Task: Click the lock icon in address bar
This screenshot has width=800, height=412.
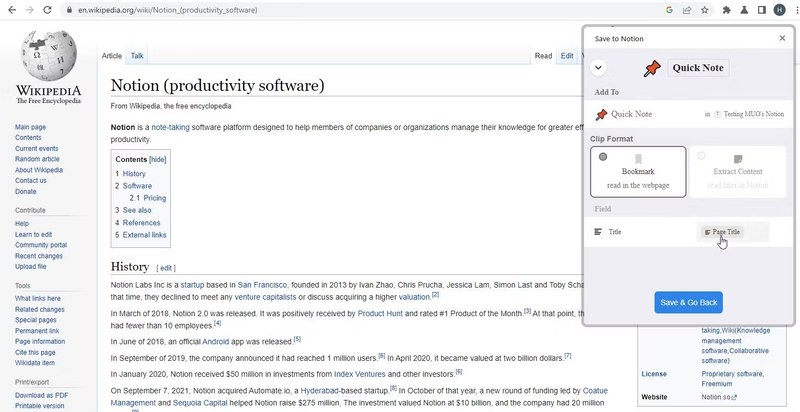Action: 69,10
